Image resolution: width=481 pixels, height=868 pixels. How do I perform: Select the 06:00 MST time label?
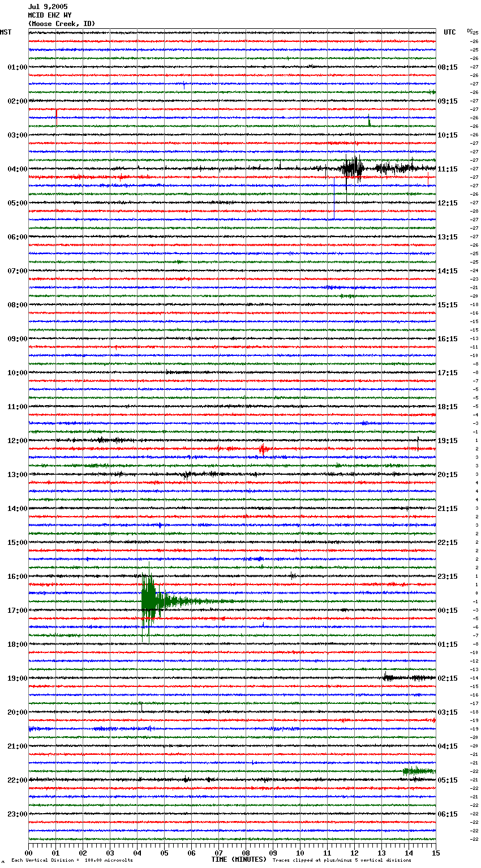tap(18, 237)
